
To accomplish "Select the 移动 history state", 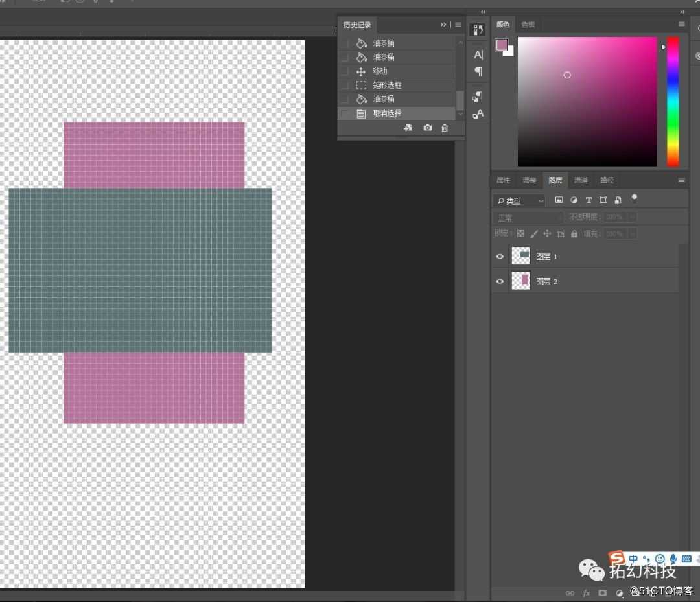I will point(380,71).
